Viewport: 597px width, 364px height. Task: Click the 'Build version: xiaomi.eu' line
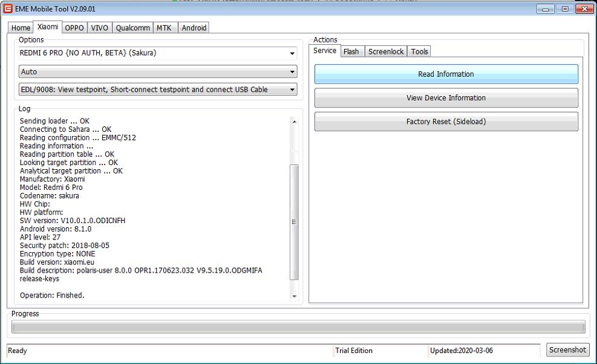(x=57, y=262)
